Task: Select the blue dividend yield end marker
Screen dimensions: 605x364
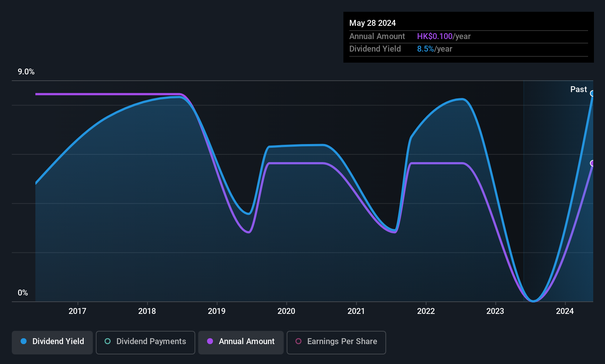Action: (592, 93)
